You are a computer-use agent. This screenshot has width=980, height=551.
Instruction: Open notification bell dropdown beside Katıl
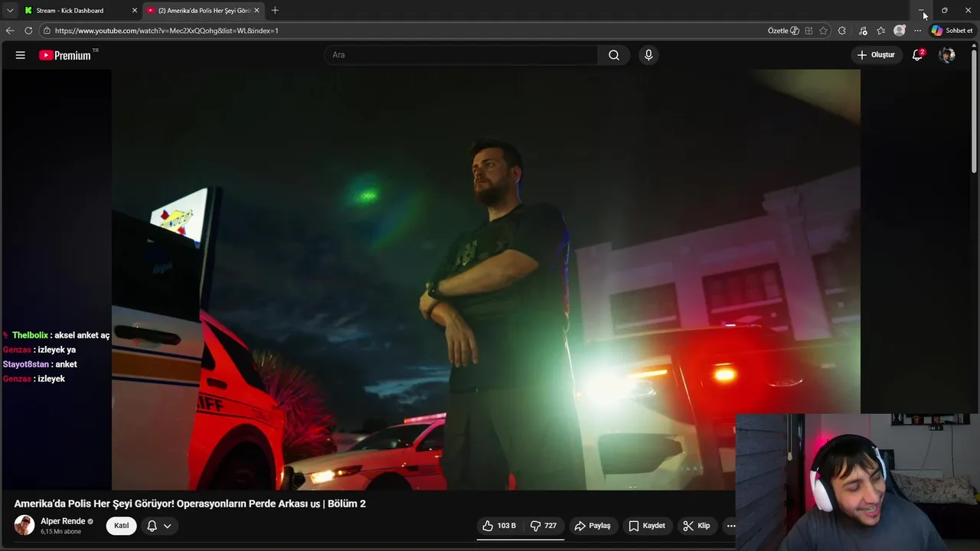tap(158, 526)
